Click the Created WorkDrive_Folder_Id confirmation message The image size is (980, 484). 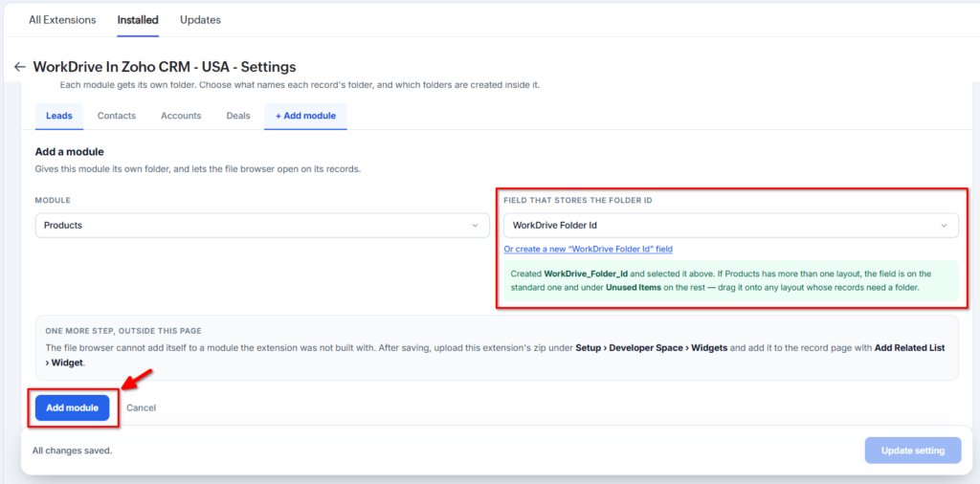point(731,281)
